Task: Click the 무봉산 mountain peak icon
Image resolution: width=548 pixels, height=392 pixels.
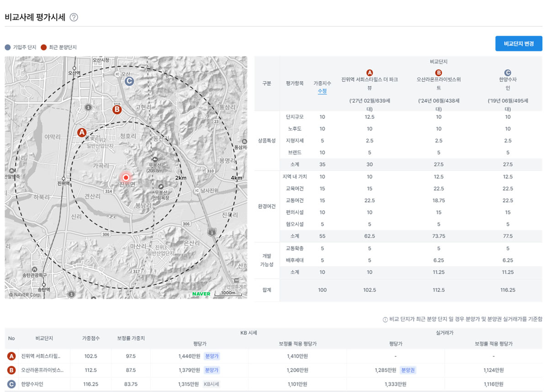Action: 156,159
